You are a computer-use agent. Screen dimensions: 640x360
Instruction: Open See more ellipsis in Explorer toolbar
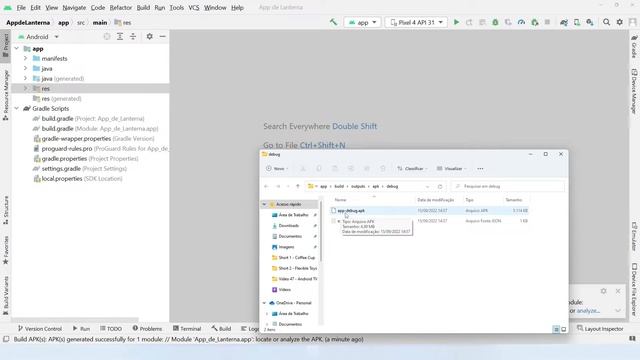point(480,169)
